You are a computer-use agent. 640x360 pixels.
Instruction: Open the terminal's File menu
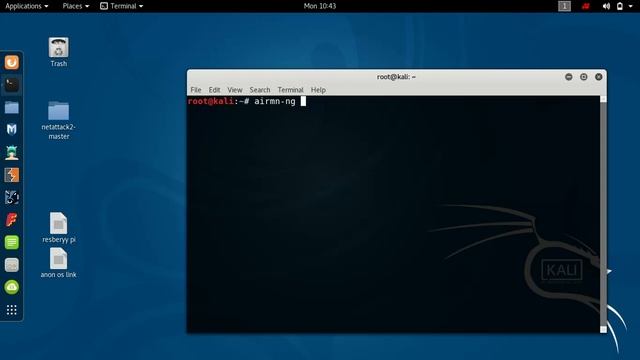pos(196,90)
